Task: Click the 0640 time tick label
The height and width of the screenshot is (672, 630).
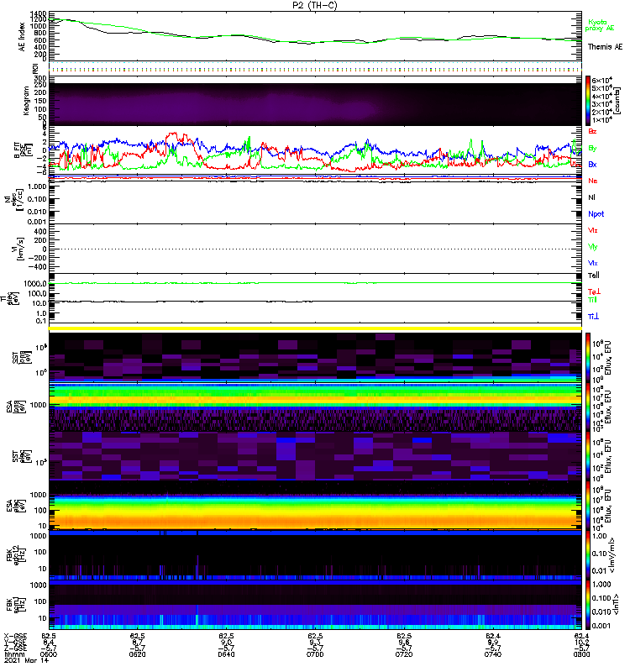Action: tap(226, 654)
